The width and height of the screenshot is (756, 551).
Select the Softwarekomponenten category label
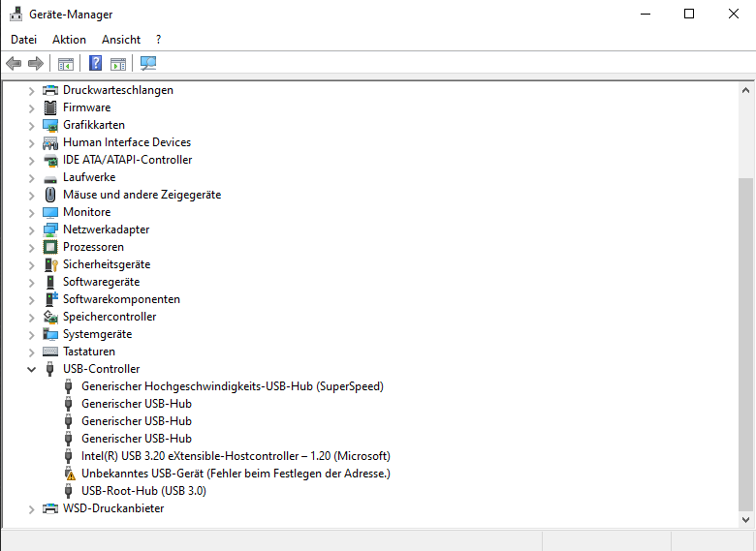121,299
